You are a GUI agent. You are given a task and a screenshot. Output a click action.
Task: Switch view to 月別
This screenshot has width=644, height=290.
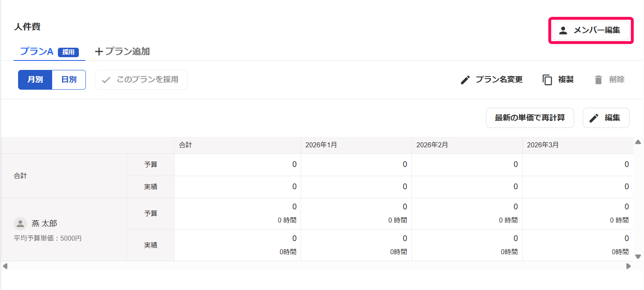pyautogui.click(x=35, y=80)
